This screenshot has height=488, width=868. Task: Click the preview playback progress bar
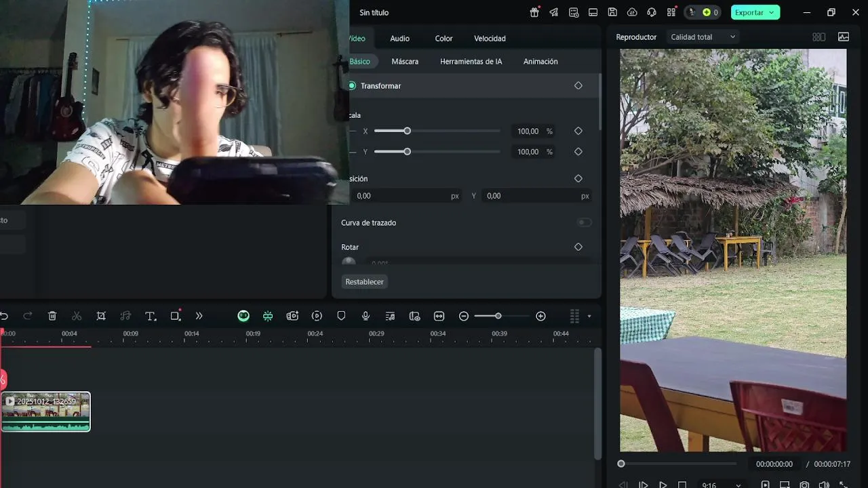point(678,464)
